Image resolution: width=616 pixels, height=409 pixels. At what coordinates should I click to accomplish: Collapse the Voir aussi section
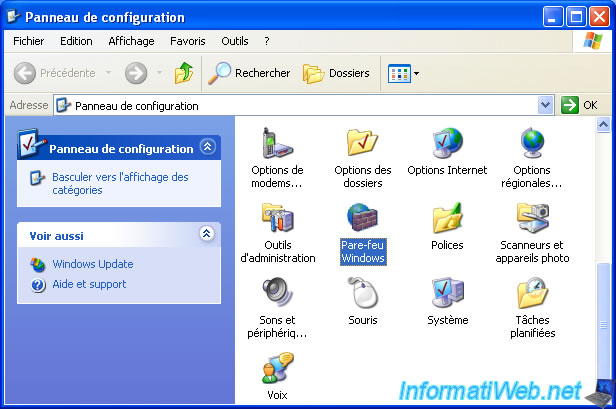(x=207, y=234)
